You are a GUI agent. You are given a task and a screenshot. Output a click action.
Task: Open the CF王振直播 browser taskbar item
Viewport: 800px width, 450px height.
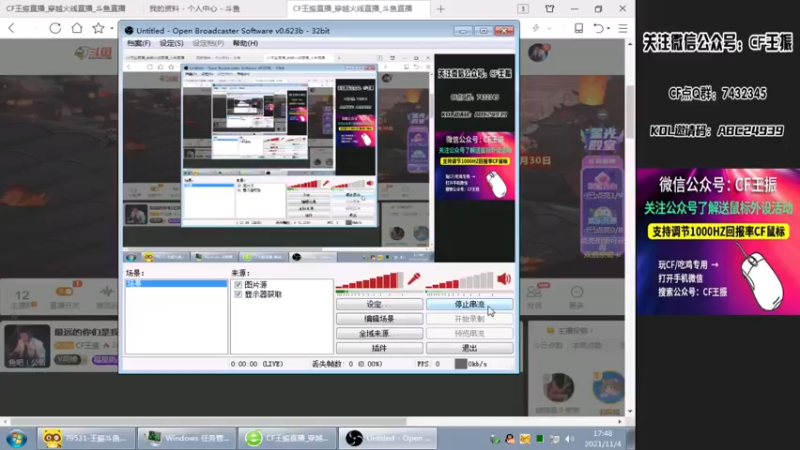[x=287, y=438]
